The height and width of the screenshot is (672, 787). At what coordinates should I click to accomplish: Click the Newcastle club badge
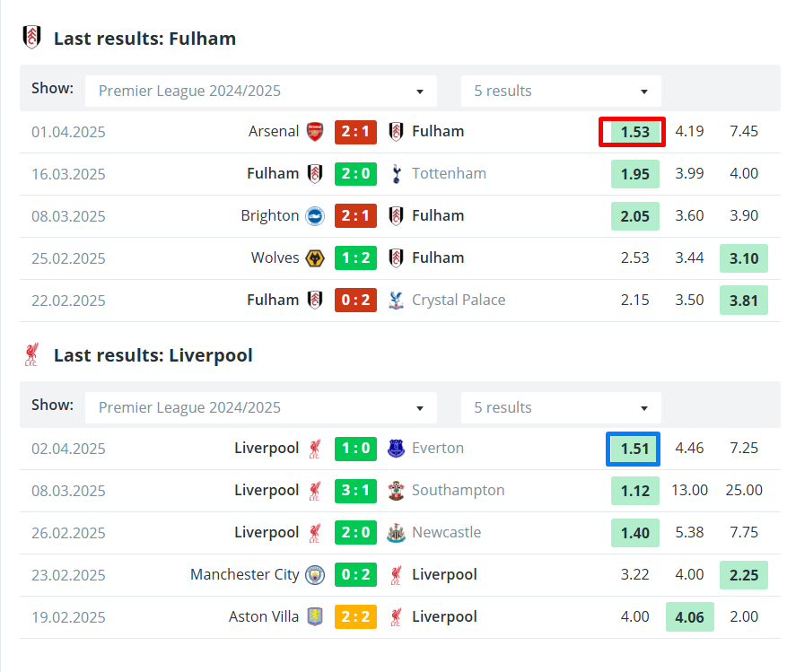click(x=396, y=532)
